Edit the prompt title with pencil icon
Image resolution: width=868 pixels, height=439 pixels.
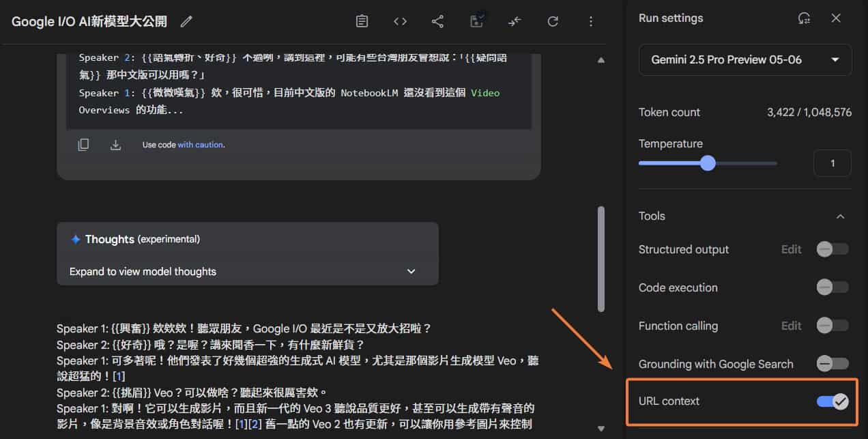pos(186,22)
